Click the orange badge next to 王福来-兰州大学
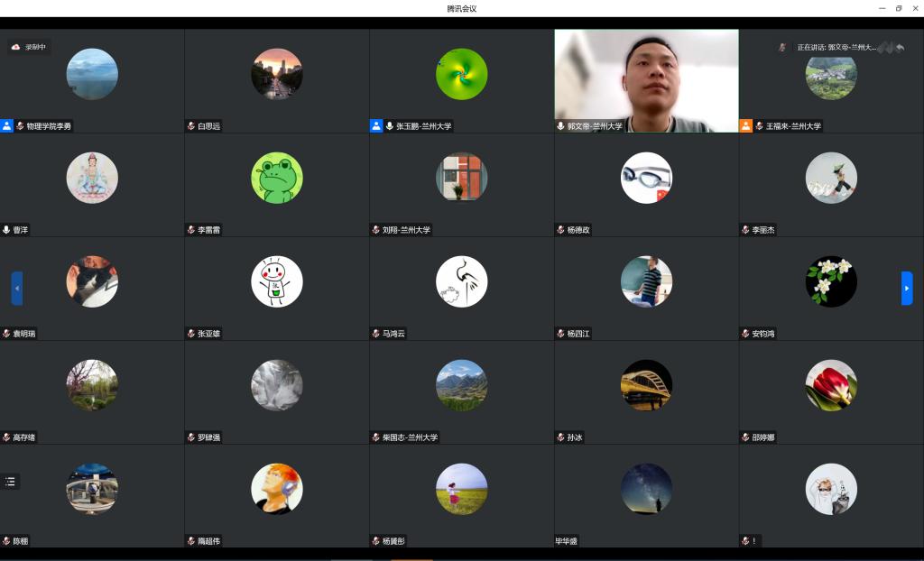The width and height of the screenshot is (924, 561). point(745,125)
